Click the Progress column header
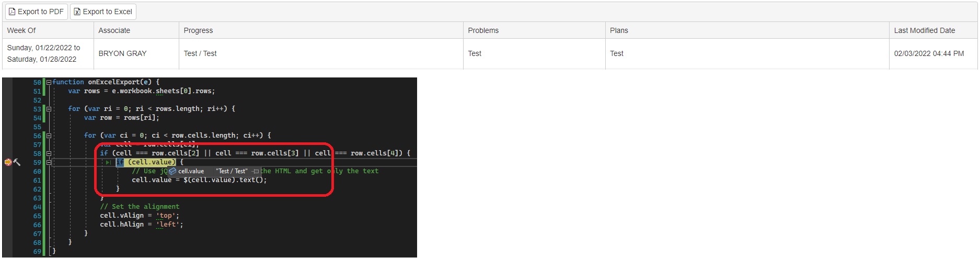Screen dimensions: 980x258 tap(199, 30)
